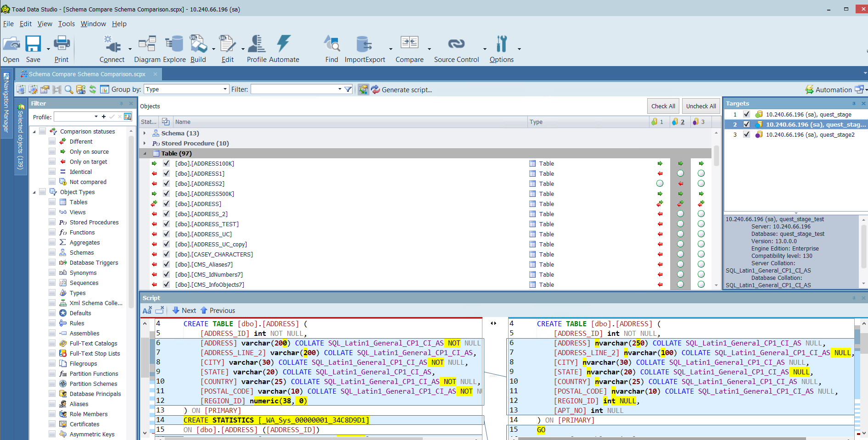Viewport: 868px width, 440px height.
Task: Open Source Control
Action: point(456,48)
